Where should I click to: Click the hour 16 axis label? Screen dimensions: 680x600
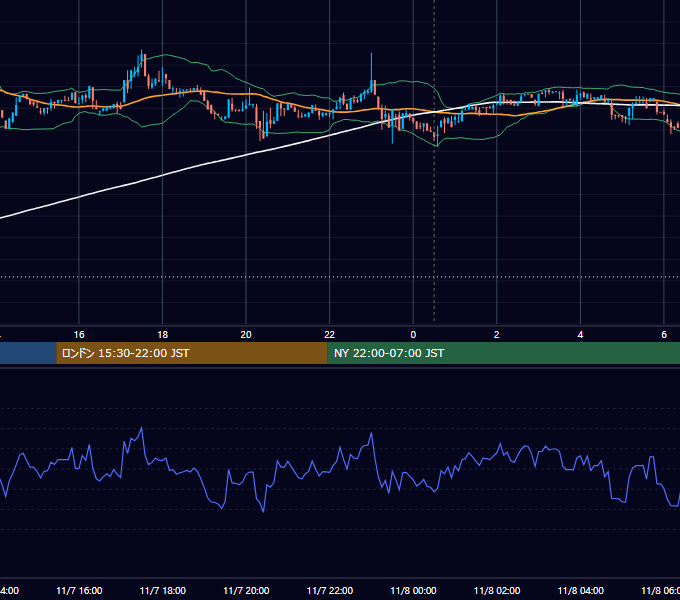(x=79, y=335)
